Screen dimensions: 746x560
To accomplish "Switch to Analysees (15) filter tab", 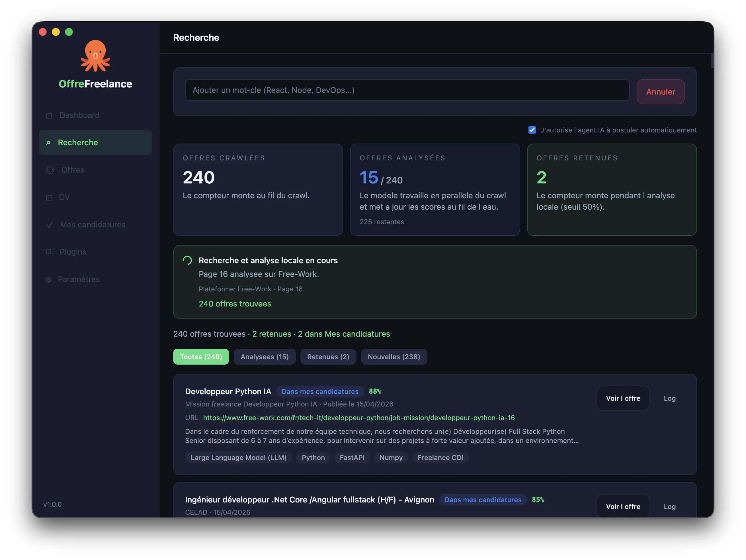I will [265, 357].
